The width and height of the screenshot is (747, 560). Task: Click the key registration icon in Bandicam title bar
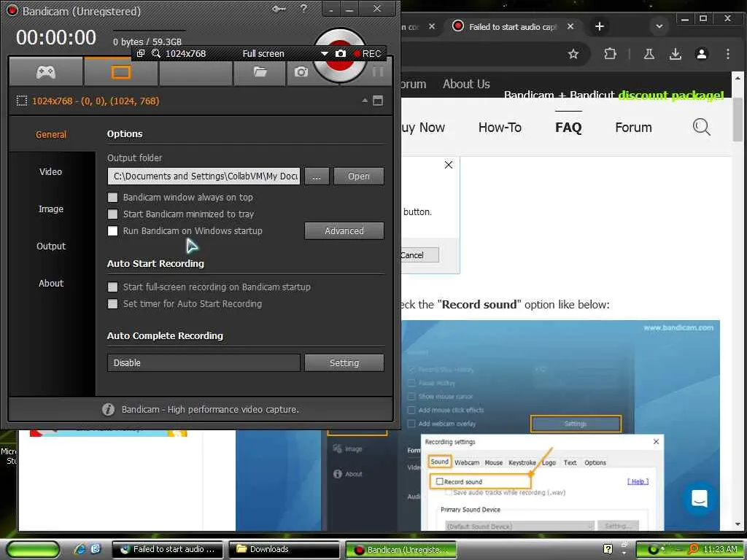point(278,9)
